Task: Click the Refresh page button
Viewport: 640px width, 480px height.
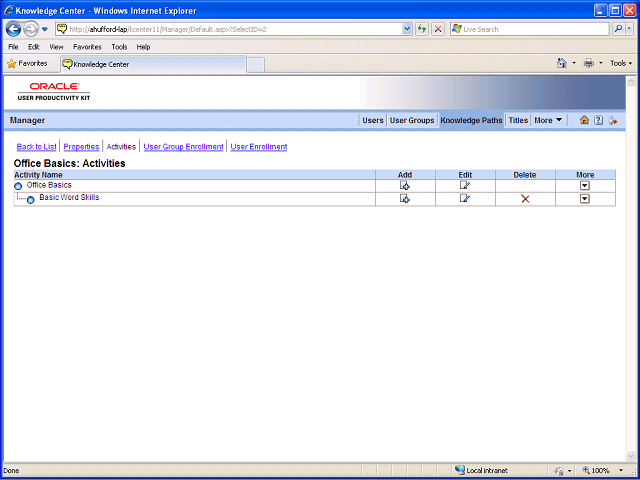Action: tap(422, 29)
